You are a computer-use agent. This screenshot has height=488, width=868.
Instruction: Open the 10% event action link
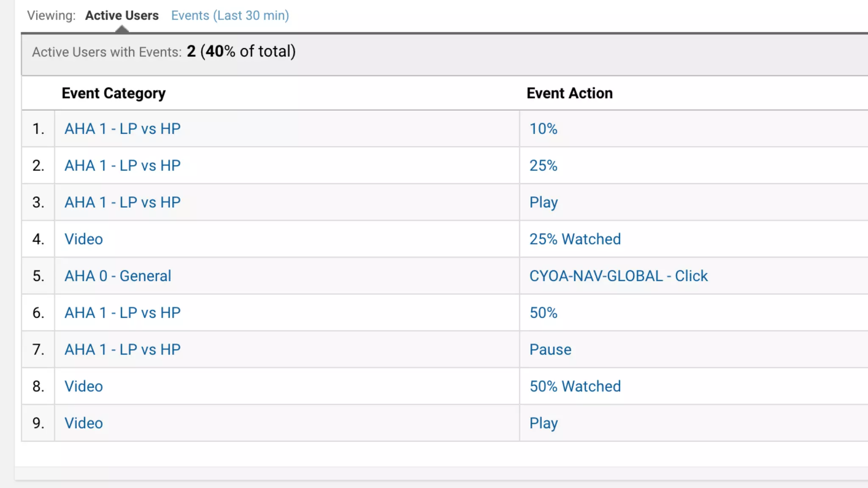coord(543,129)
